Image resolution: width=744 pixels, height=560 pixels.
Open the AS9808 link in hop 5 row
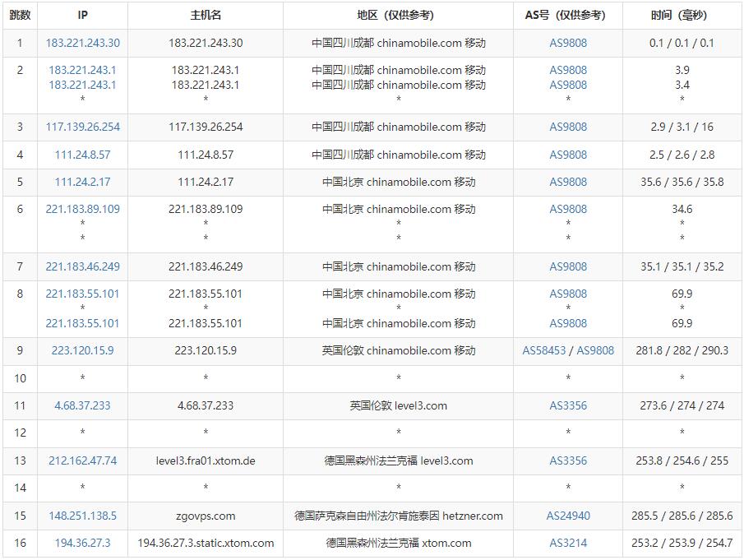568,182
